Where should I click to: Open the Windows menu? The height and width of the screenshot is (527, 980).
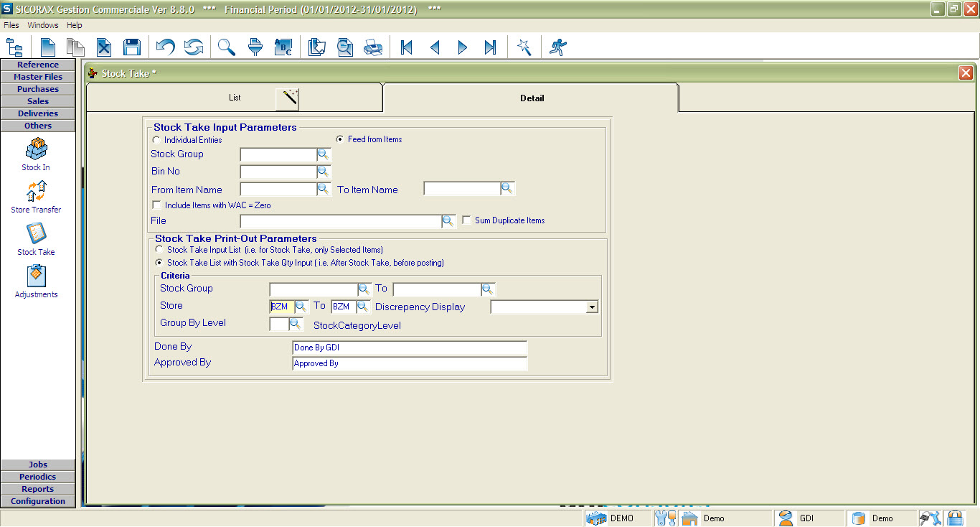click(x=43, y=25)
